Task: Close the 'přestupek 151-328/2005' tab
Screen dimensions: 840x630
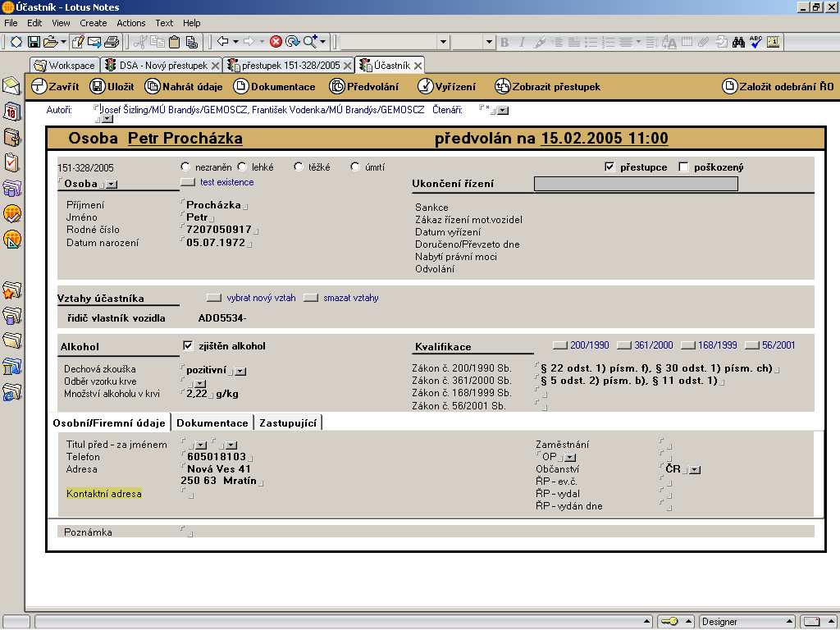Action: (x=347, y=66)
